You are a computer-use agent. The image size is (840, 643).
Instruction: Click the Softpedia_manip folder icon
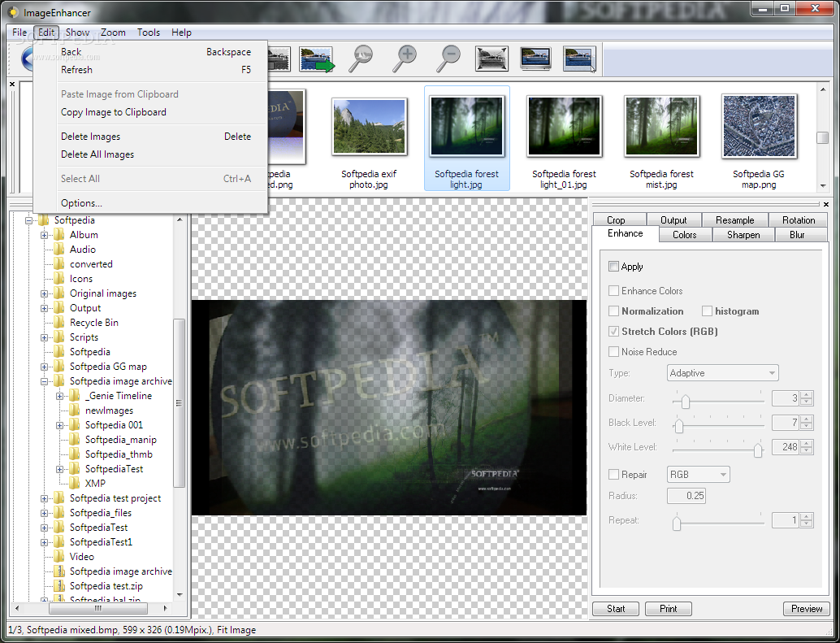point(75,440)
